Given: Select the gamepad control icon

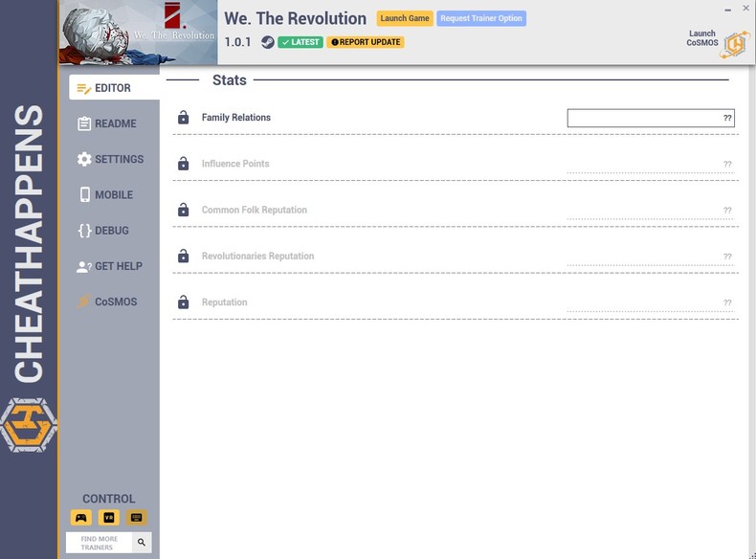Looking at the screenshot, I should point(81,518).
